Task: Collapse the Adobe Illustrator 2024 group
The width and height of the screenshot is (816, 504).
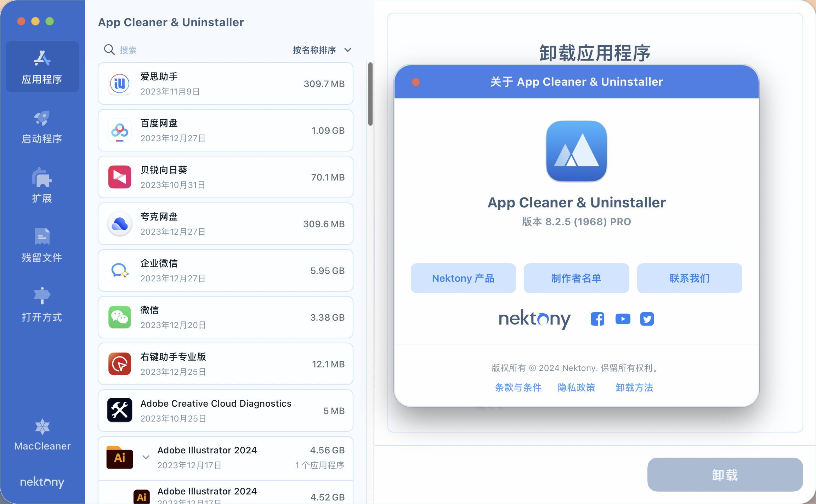Action: pos(146,457)
